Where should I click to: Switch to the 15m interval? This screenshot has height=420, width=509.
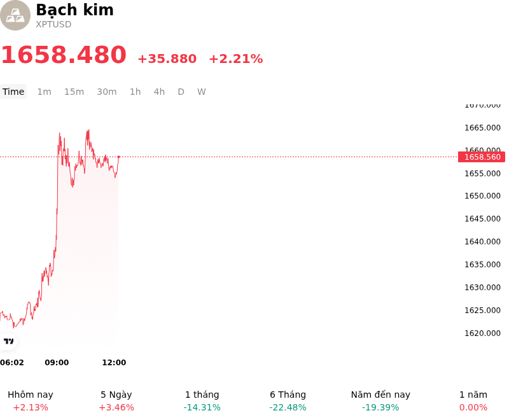coord(74,92)
